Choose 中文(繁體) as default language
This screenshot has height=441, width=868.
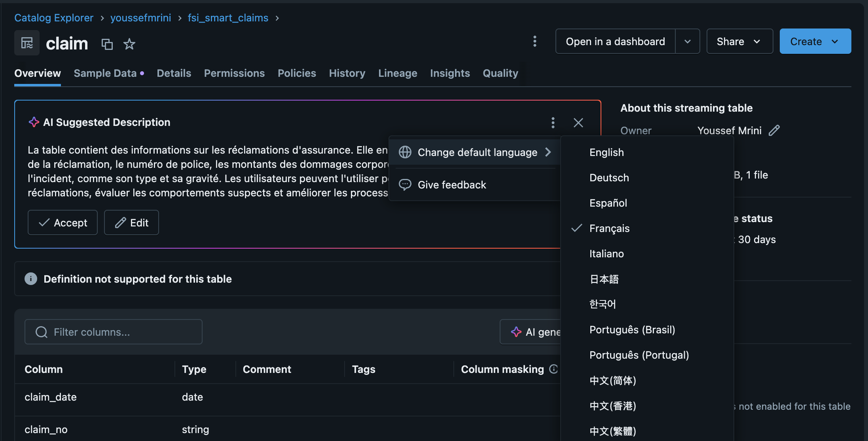[x=647, y=431]
